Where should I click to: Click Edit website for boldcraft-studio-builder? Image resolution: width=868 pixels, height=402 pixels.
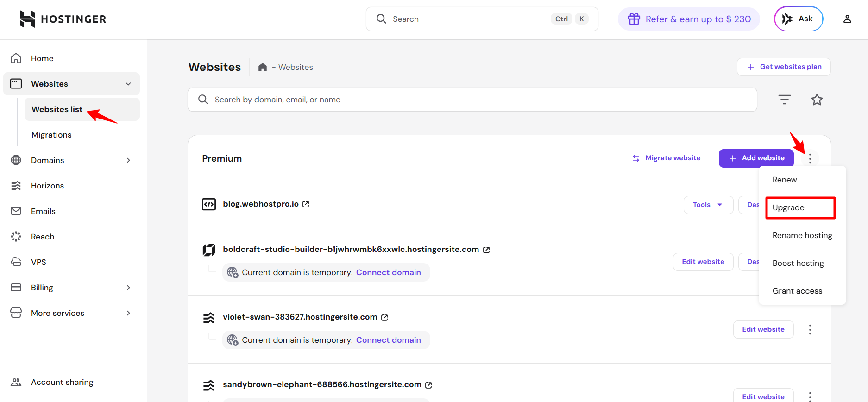point(703,262)
